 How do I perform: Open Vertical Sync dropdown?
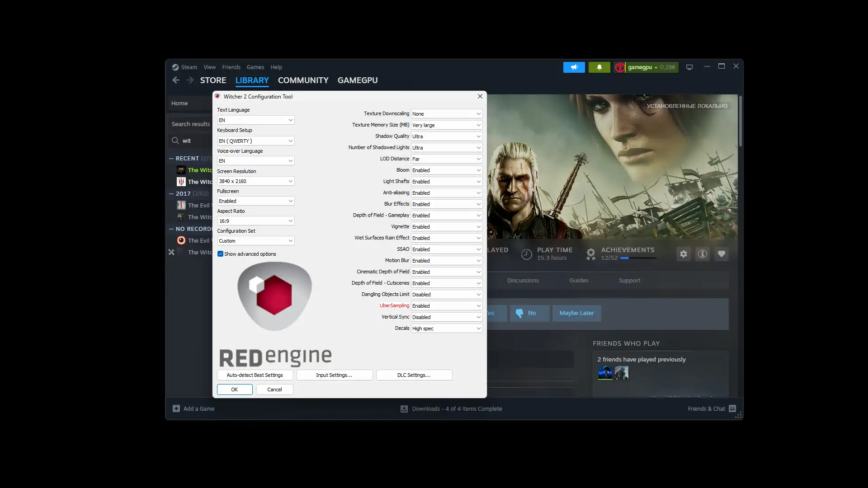[446, 317]
